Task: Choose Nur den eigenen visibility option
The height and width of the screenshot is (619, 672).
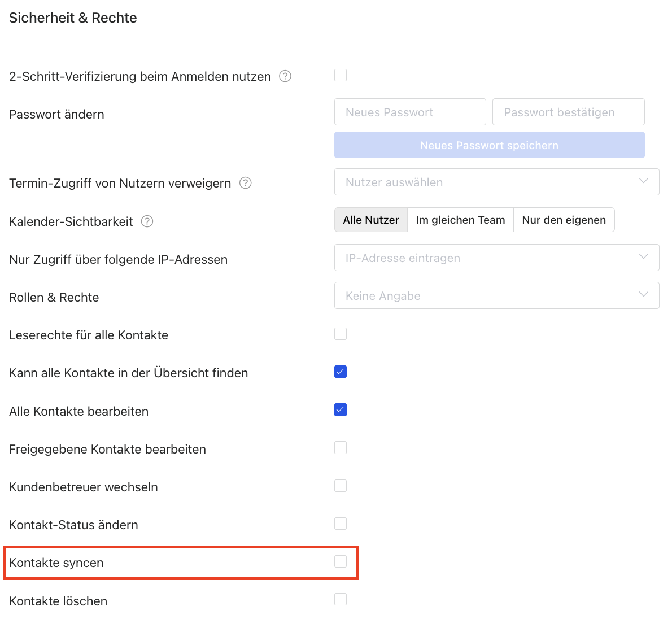Action: (x=564, y=220)
